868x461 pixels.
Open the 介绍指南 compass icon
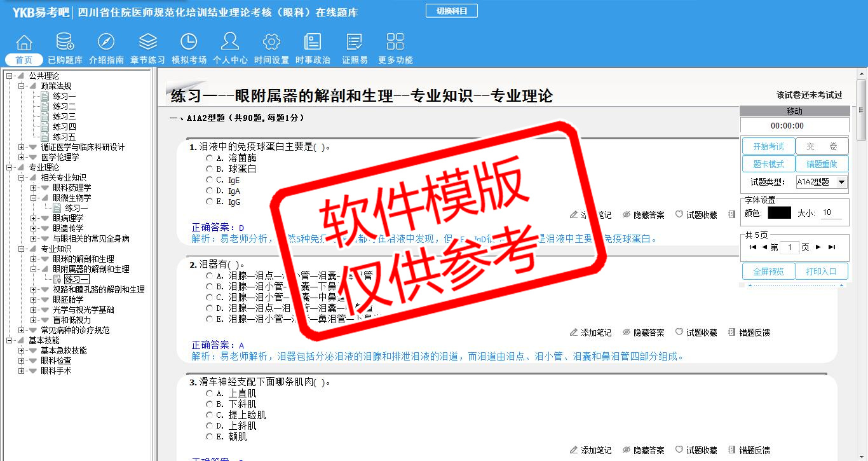(106, 43)
